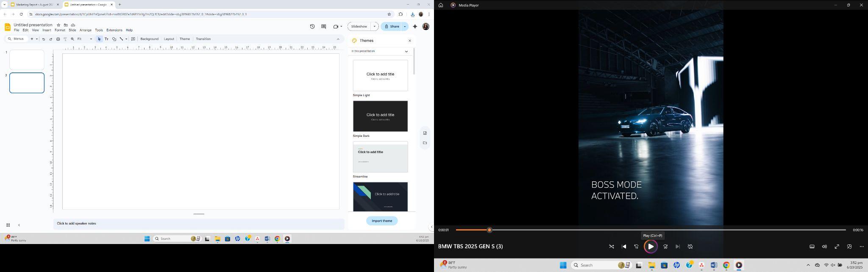Screen dimensions: 868x272
Task: Open the File menu
Action: click(17, 30)
